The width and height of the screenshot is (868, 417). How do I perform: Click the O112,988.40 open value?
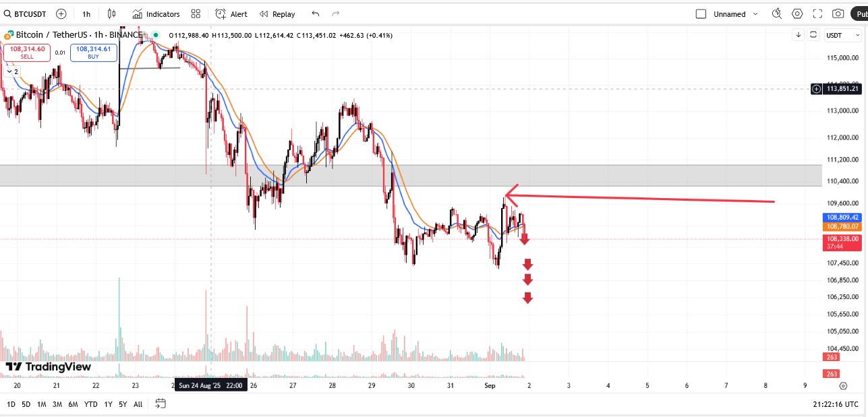(x=190, y=35)
